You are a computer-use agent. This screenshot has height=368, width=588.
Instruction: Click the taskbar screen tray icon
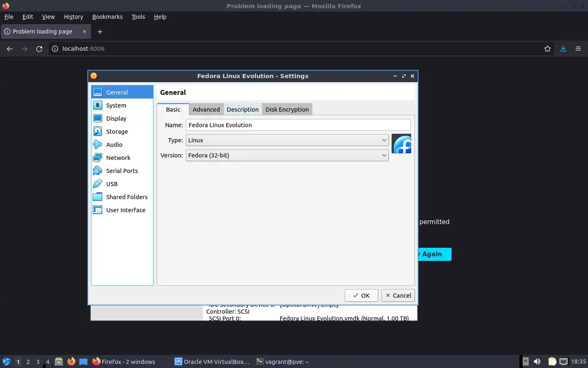pyautogui.click(x=563, y=361)
